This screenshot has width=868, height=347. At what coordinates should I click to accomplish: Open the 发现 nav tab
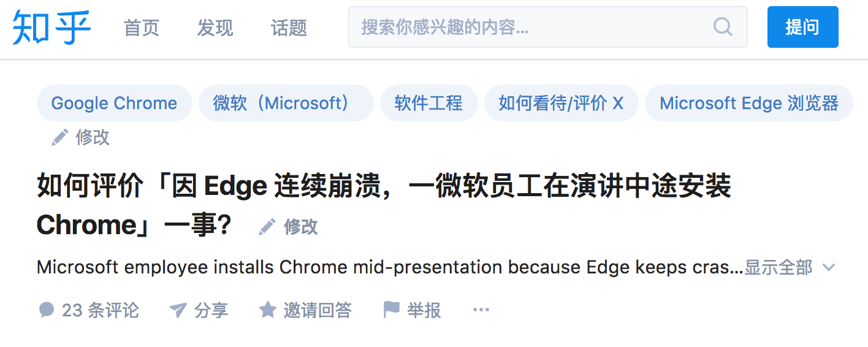215,28
